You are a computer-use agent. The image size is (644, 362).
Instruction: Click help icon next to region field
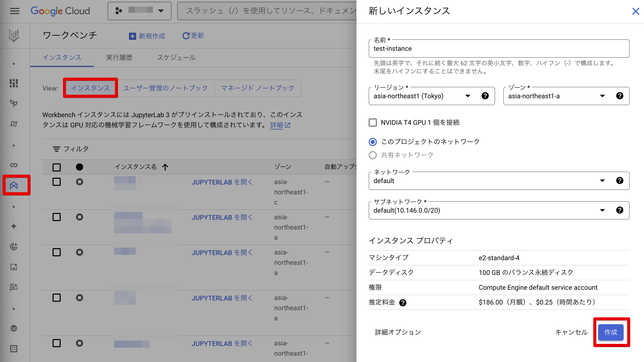(x=485, y=96)
